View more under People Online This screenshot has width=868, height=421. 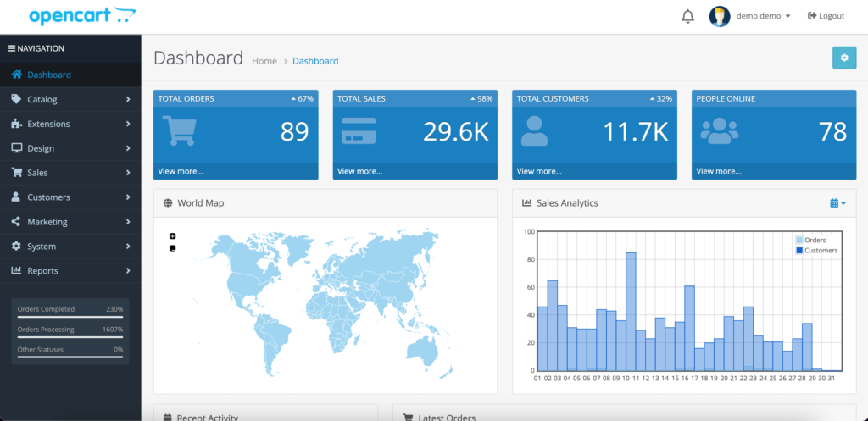(x=719, y=171)
